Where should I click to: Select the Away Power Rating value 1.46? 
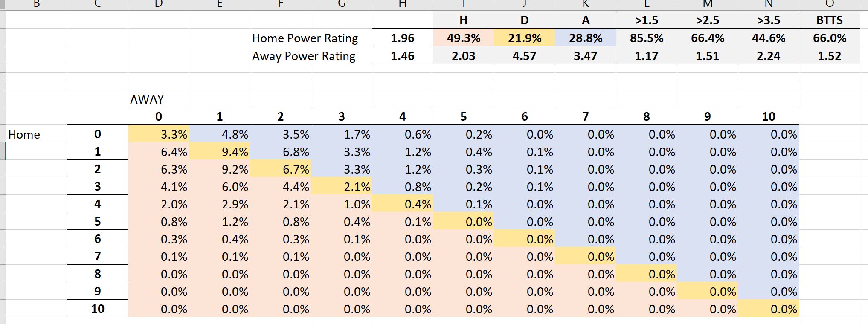coord(402,56)
